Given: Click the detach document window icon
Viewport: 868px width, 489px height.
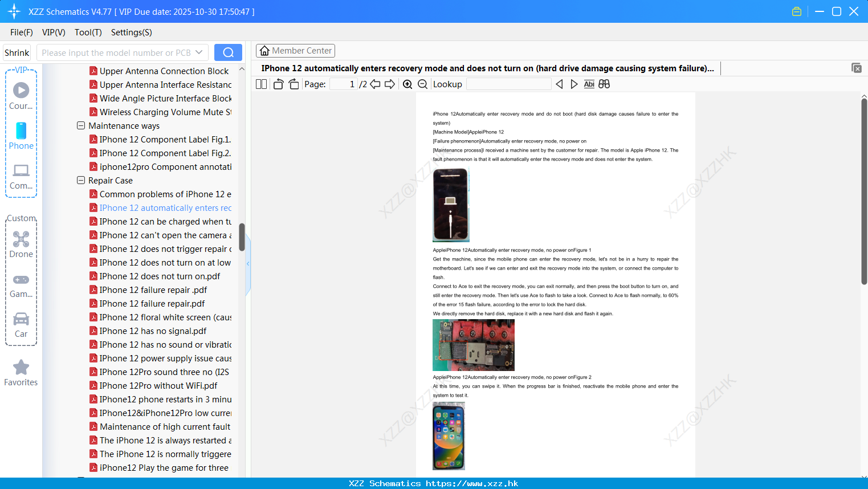Looking at the screenshot, I should tap(856, 68).
